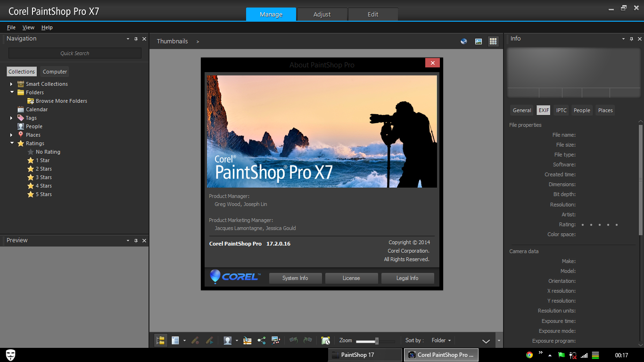
Task: Open the Sort by Folder dropdown
Action: pyautogui.click(x=441, y=340)
